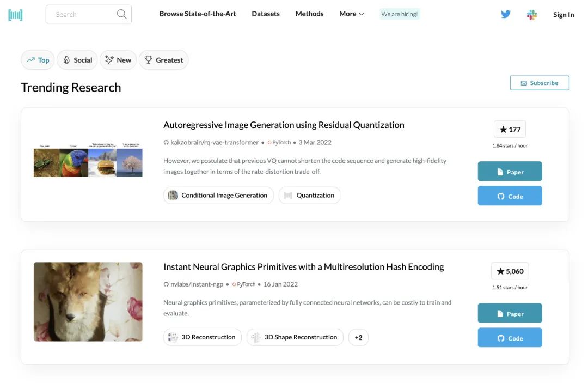Click the Trending Research heading

[71, 87]
